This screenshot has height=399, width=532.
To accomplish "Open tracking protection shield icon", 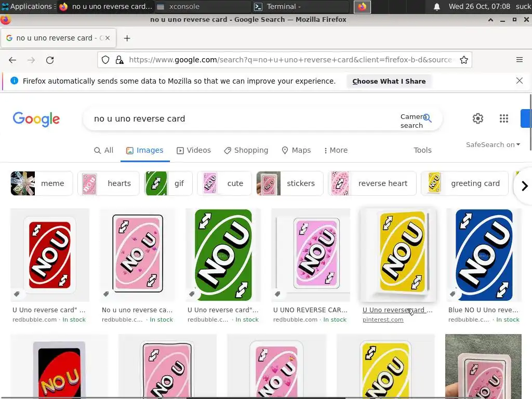I will coord(105,60).
